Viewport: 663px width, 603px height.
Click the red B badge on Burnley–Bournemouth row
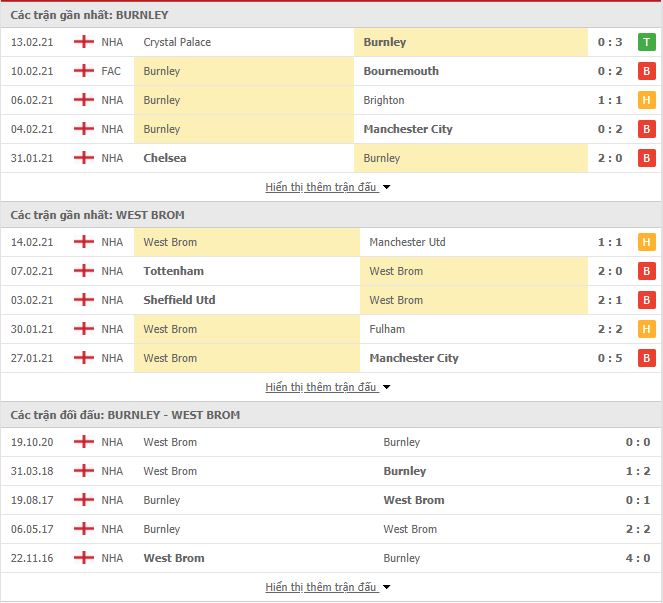click(x=646, y=71)
